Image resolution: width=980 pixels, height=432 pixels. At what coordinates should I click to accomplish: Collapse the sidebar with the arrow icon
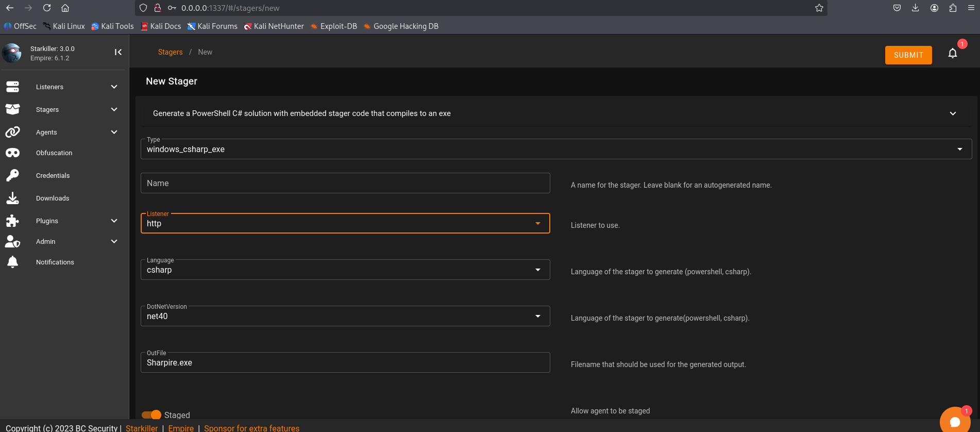coord(118,52)
